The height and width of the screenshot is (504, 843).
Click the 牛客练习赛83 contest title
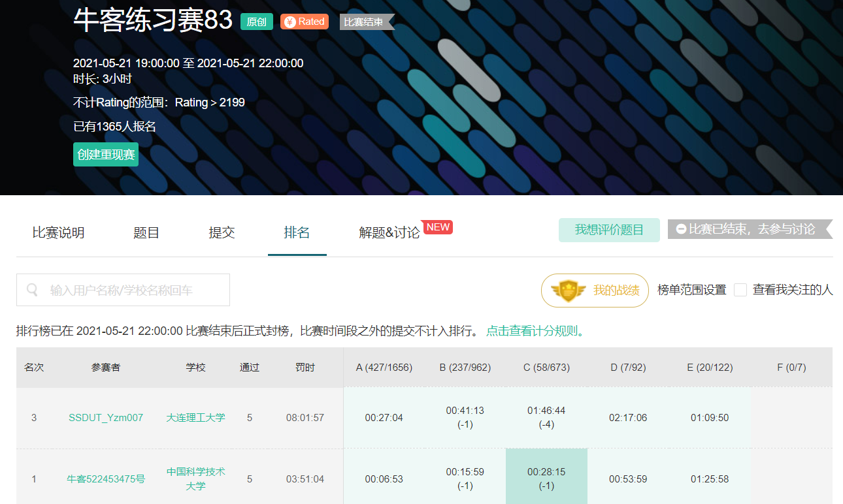pyautogui.click(x=153, y=21)
